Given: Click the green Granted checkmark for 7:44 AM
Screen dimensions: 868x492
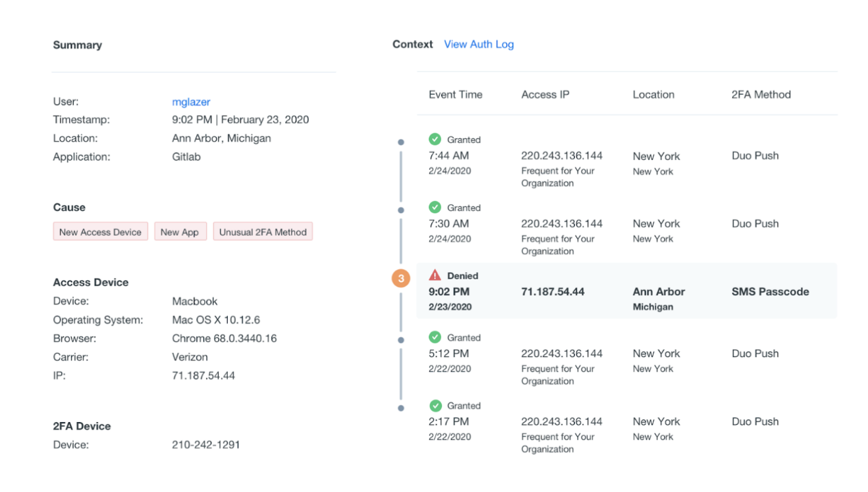Looking at the screenshot, I should coord(435,139).
